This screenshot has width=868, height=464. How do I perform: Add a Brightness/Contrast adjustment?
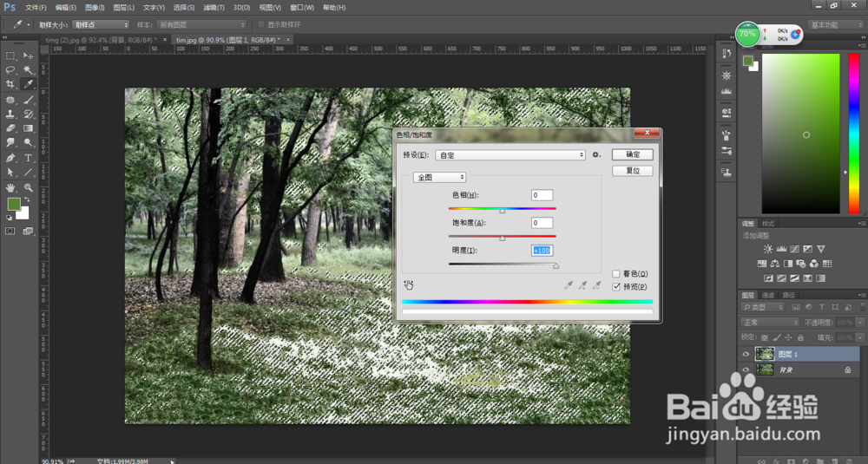[768, 250]
